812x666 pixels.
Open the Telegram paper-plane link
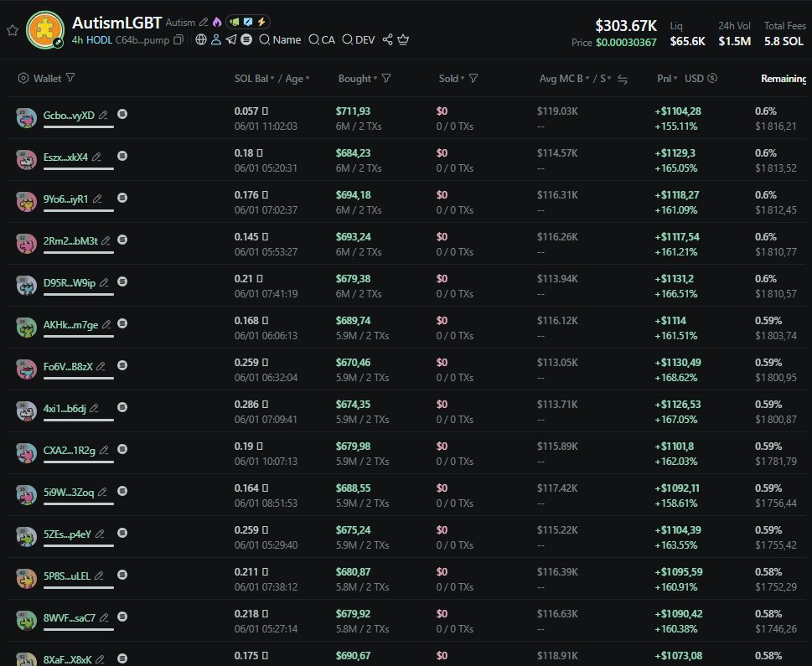tap(231, 39)
